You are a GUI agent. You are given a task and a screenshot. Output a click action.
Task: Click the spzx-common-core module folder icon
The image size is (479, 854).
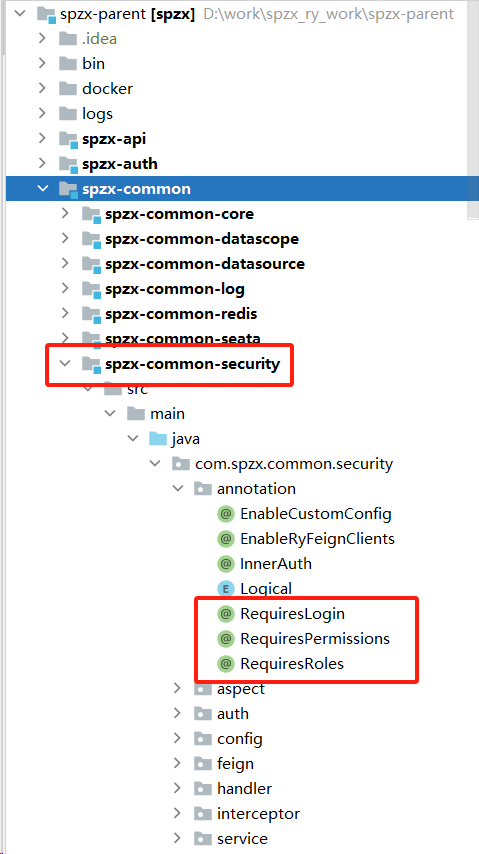coord(92,214)
